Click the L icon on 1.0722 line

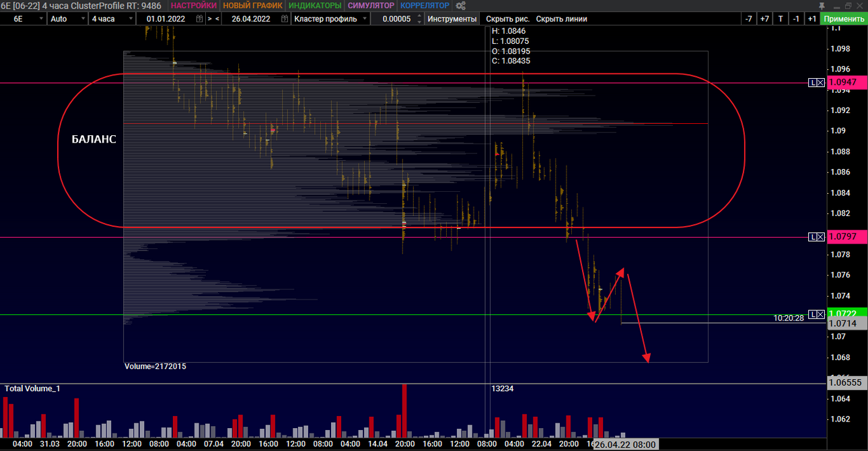[x=813, y=314]
